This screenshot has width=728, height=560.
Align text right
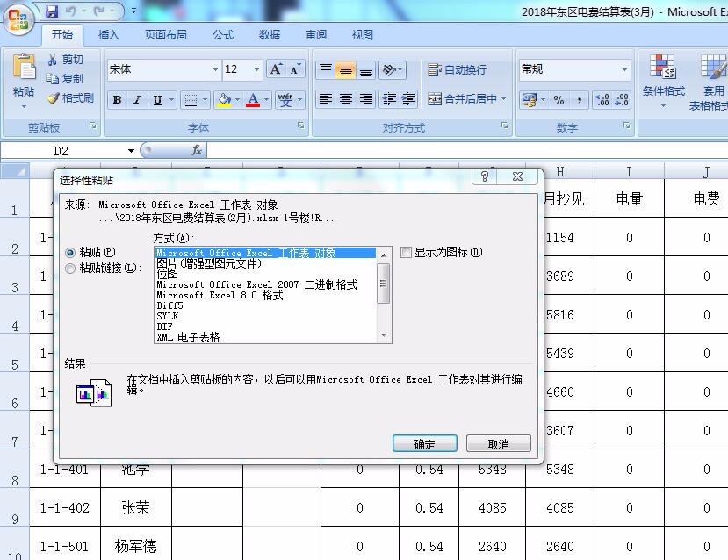366,99
